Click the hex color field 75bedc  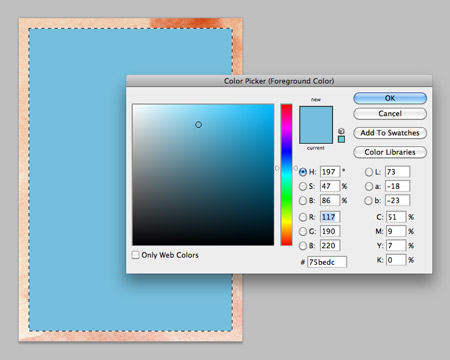coord(327,262)
